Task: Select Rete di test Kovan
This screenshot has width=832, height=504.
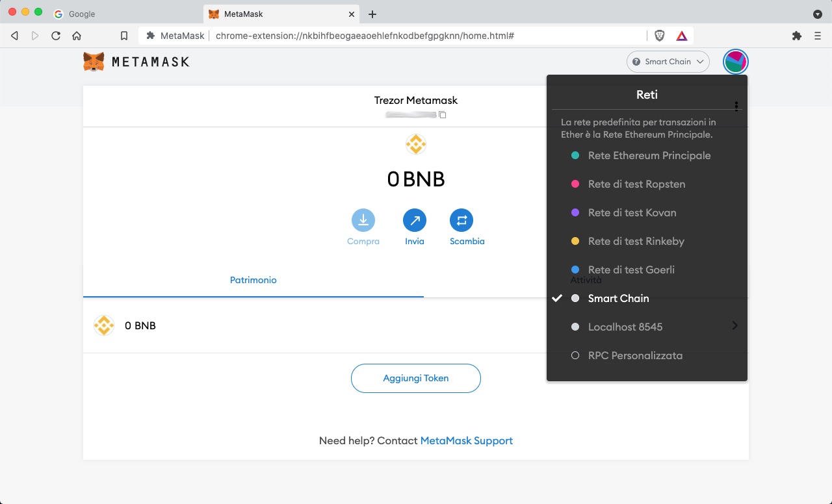Action: (647, 212)
